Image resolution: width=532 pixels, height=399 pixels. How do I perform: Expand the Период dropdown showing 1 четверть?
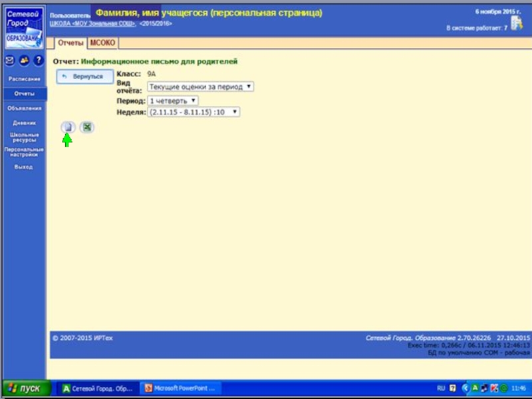click(x=172, y=100)
